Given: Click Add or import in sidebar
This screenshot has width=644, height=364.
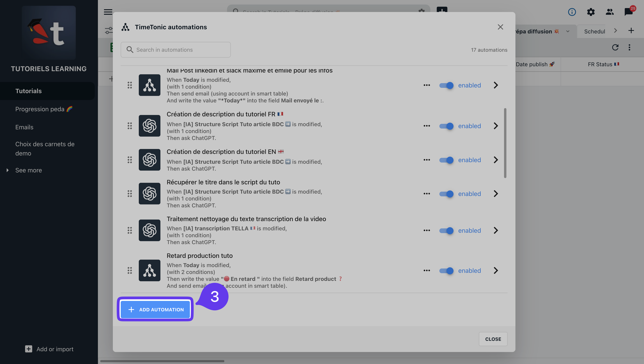Looking at the screenshot, I should point(49,349).
